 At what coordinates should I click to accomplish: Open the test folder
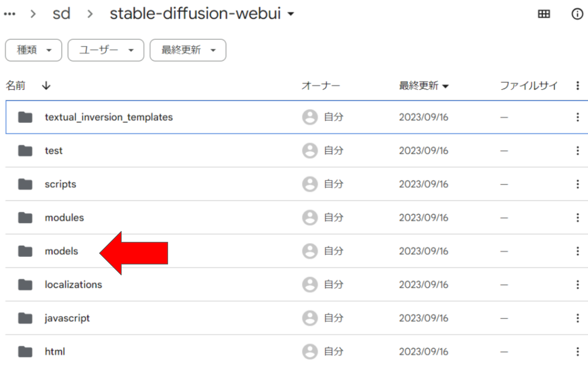53,151
